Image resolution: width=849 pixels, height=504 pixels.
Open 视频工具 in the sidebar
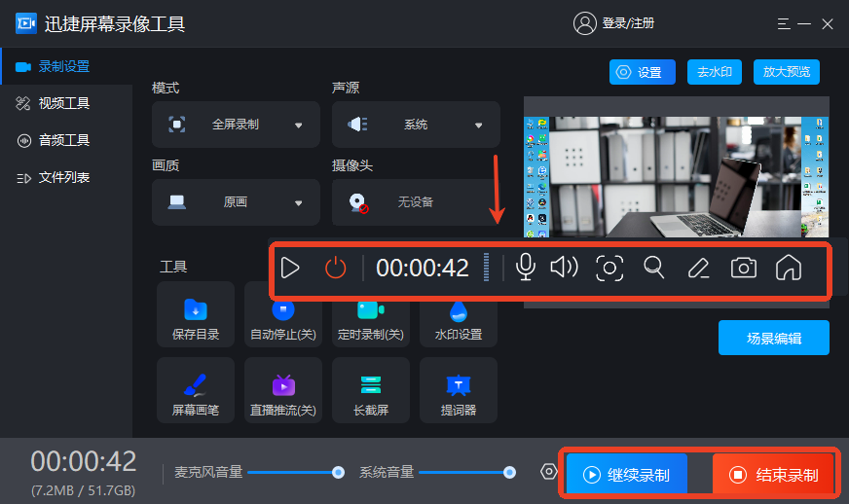pos(66,103)
